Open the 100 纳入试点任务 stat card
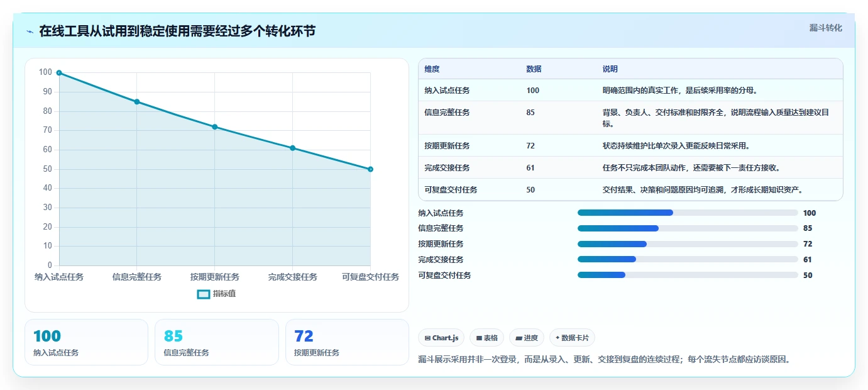Viewport: 868px width, 390px height. [x=86, y=342]
